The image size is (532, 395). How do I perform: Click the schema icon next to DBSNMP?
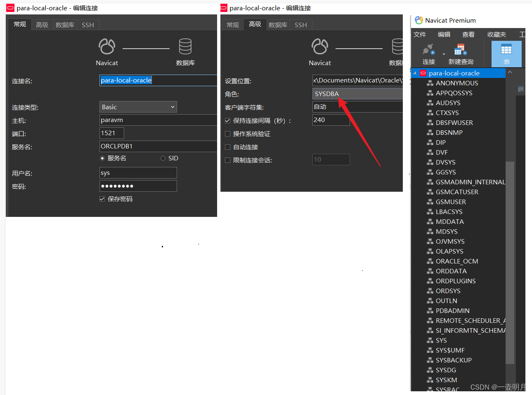(x=430, y=132)
